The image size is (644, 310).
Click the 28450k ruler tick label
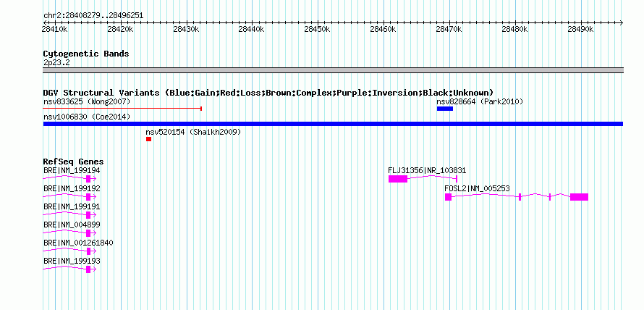(318, 29)
